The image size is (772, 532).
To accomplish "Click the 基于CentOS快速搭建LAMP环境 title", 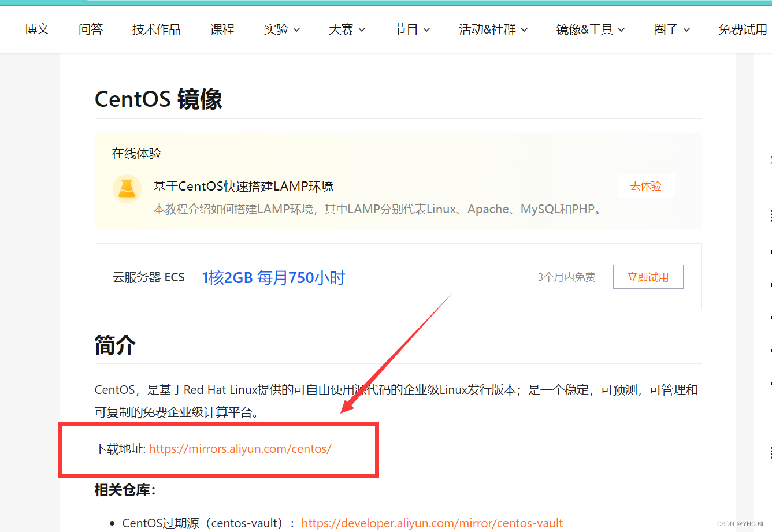I will [243, 187].
